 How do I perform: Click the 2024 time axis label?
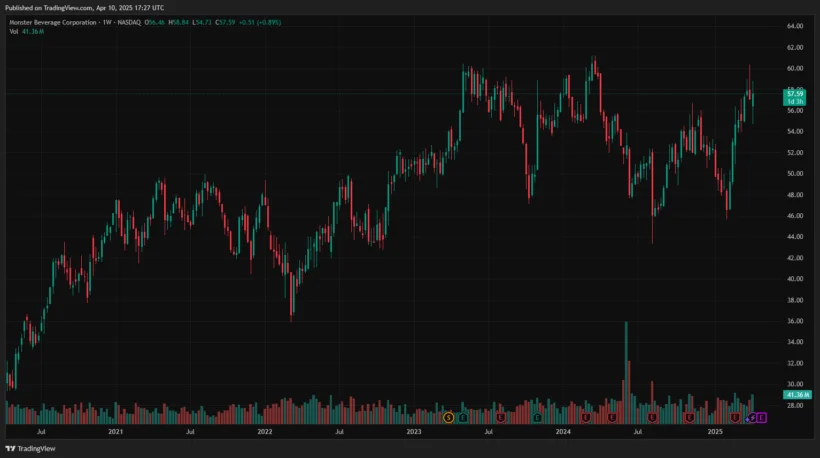coord(563,432)
